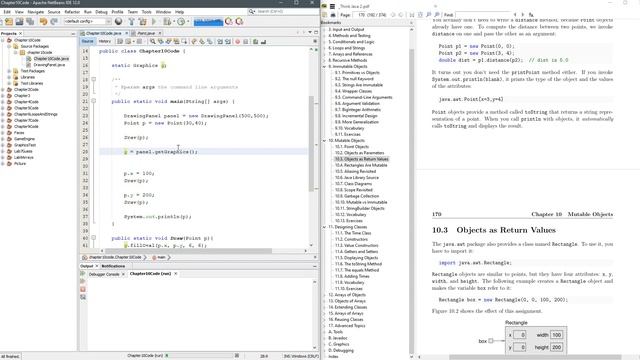
Task: Click the Find text field in the PDF viewer
Action: coord(482,15)
